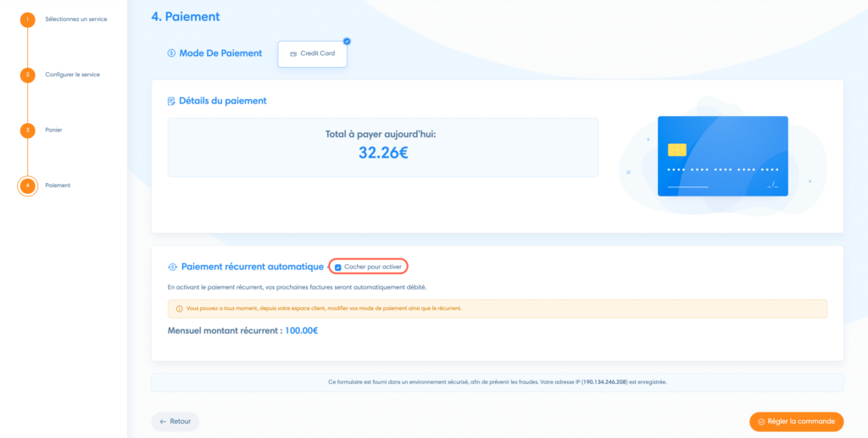
Task: Click 'Mensuel montant récurrent :' label
Action: (225, 331)
